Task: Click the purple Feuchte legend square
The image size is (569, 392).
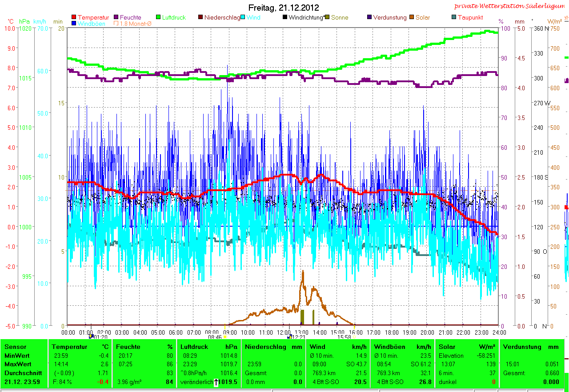Action: click(116, 18)
